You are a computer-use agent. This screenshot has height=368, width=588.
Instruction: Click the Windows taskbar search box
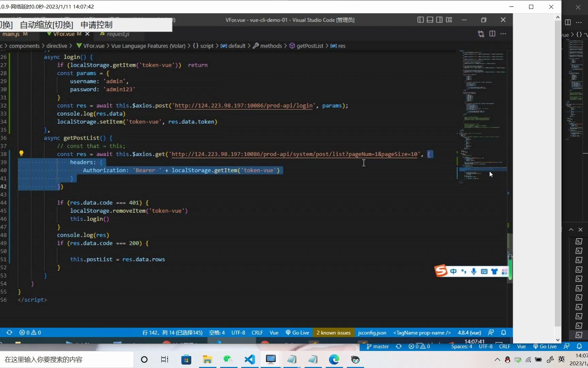pos(67,359)
